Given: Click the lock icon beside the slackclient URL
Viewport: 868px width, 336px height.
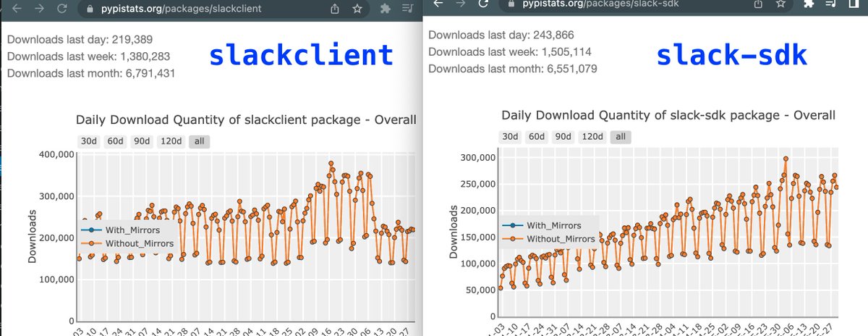Looking at the screenshot, I should point(90,9).
